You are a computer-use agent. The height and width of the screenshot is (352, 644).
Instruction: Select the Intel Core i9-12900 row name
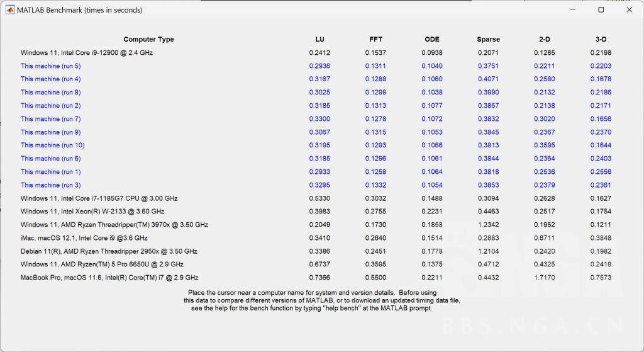click(87, 53)
